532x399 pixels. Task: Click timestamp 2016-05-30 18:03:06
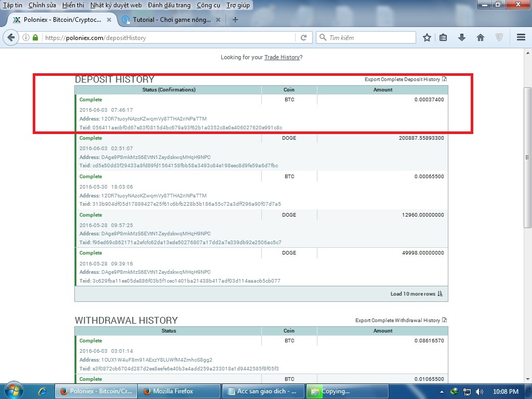106,187
